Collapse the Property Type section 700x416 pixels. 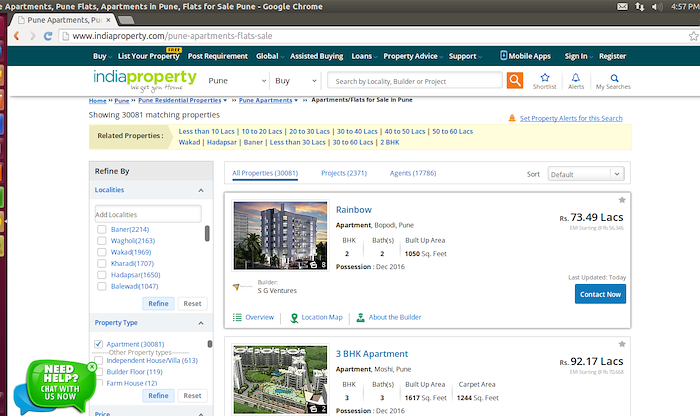coord(201,323)
